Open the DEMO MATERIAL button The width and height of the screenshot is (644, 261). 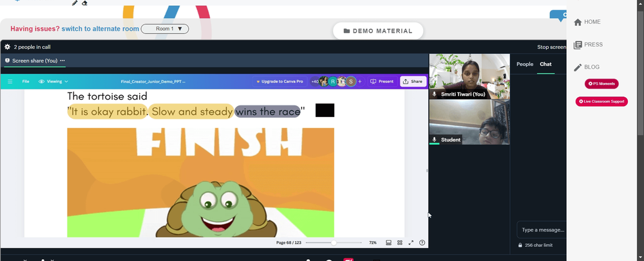(x=378, y=31)
